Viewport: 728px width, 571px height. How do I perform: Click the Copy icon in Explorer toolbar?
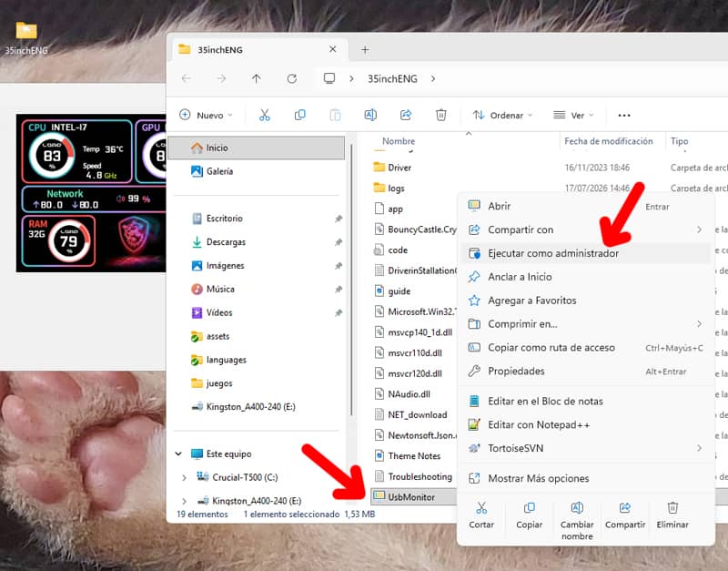pyautogui.click(x=300, y=115)
